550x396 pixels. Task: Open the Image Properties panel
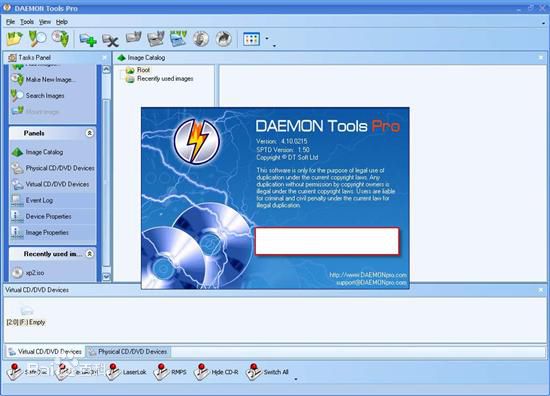tap(47, 233)
